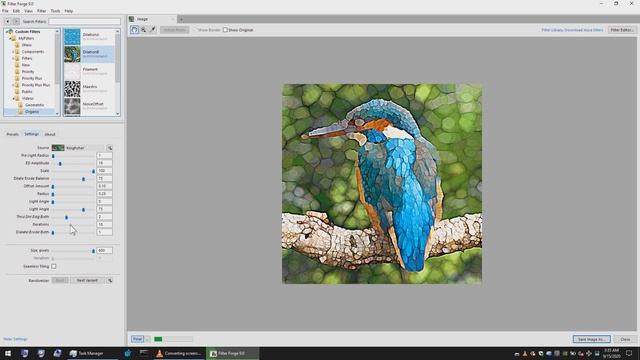Open the Tools menu
This screenshot has height=360, width=640.
(x=55, y=11)
